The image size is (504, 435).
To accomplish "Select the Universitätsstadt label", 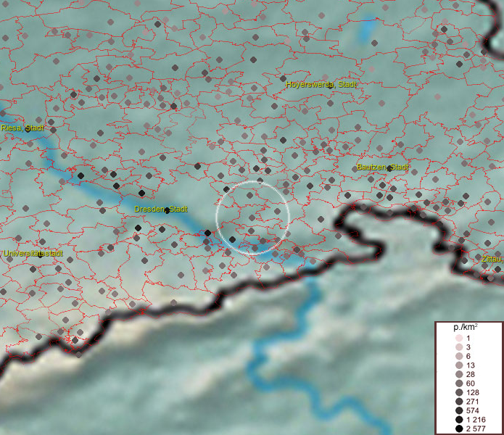I will pos(33,253).
